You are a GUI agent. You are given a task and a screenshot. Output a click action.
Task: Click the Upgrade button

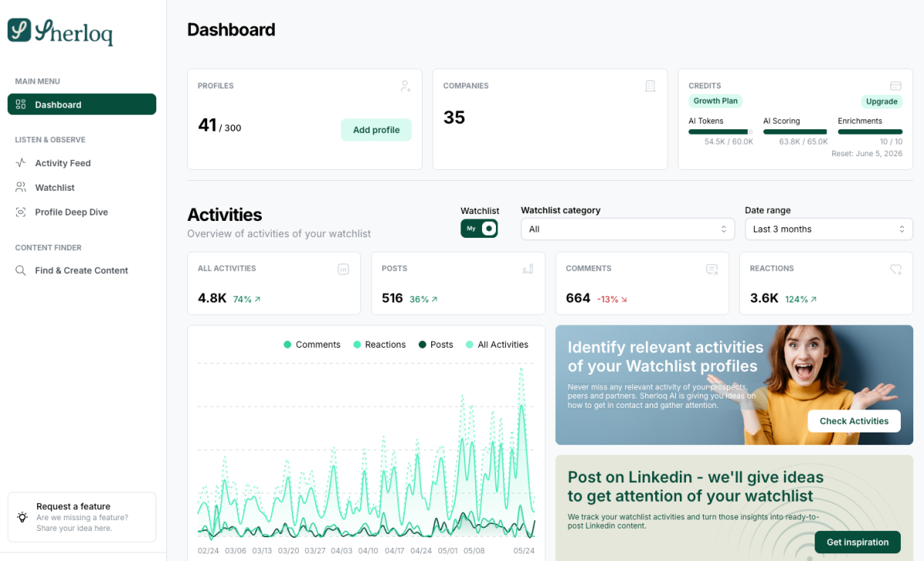(882, 102)
